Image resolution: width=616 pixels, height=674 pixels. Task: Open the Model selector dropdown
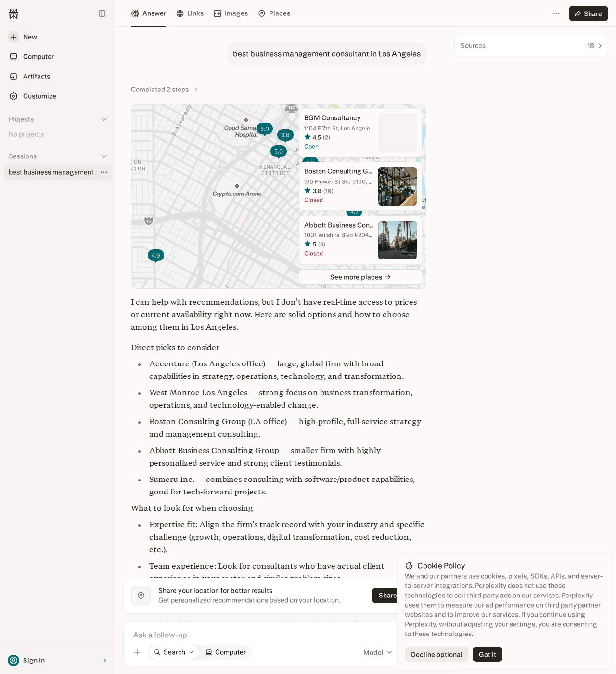[x=378, y=653]
